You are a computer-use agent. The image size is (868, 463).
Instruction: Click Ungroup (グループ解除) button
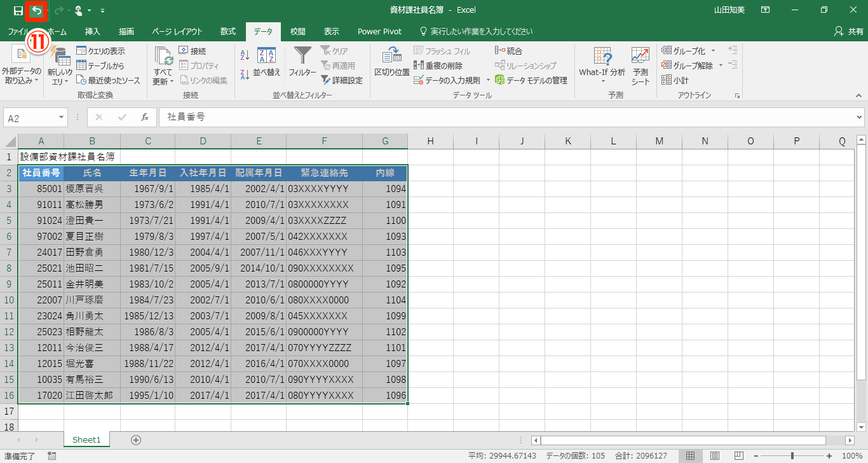tap(688, 66)
